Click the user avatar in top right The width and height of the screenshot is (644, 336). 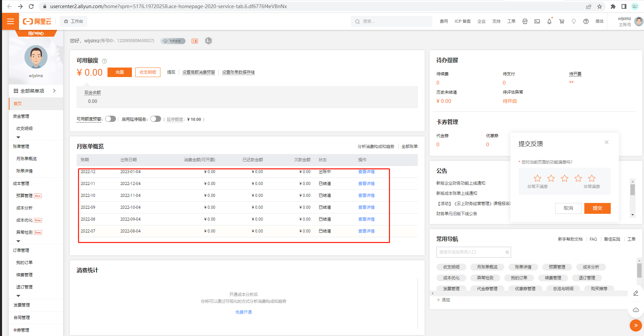click(x=639, y=21)
